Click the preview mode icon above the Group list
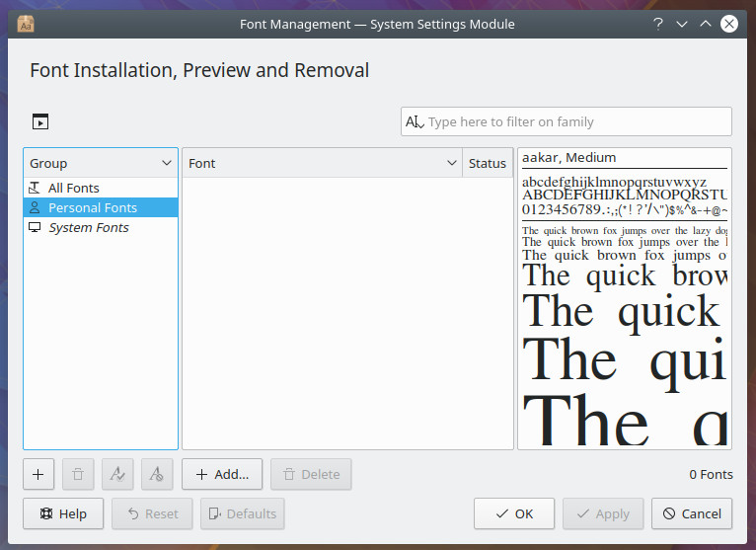 39,121
